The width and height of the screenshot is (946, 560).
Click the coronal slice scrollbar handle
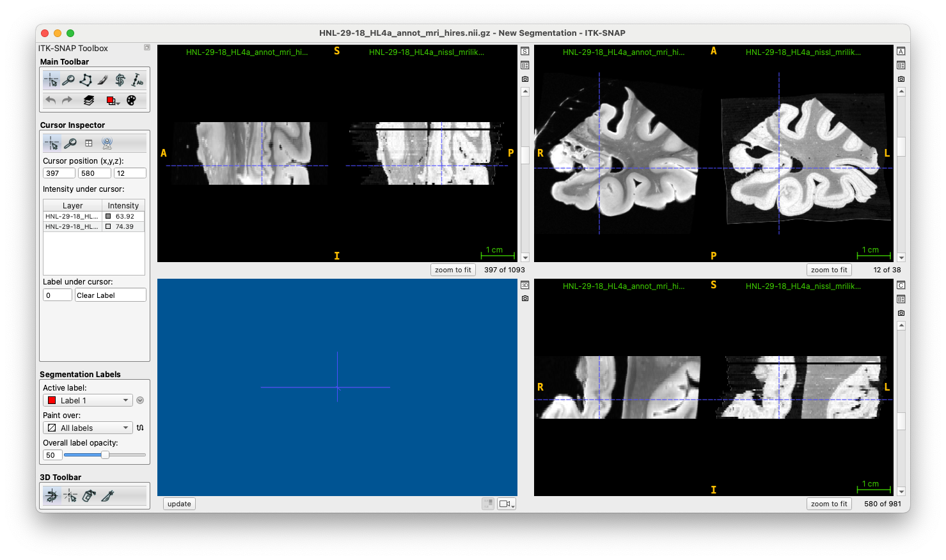[x=901, y=421]
